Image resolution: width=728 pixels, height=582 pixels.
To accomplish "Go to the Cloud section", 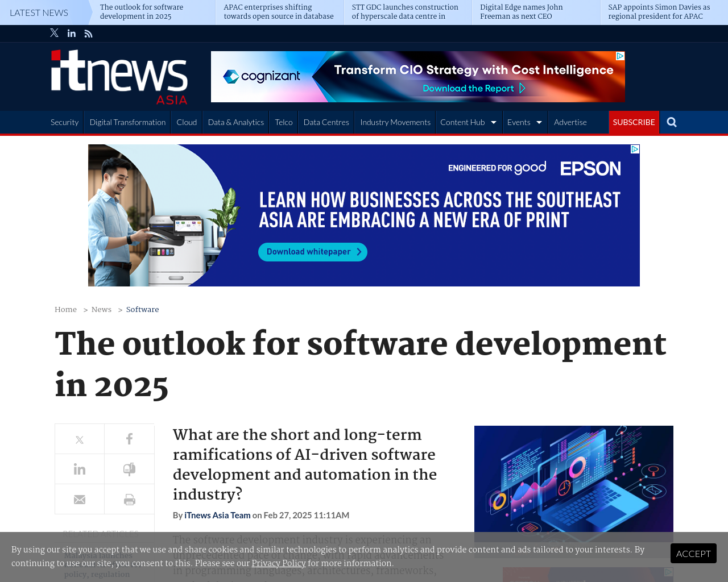I will click(x=187, y=122).
